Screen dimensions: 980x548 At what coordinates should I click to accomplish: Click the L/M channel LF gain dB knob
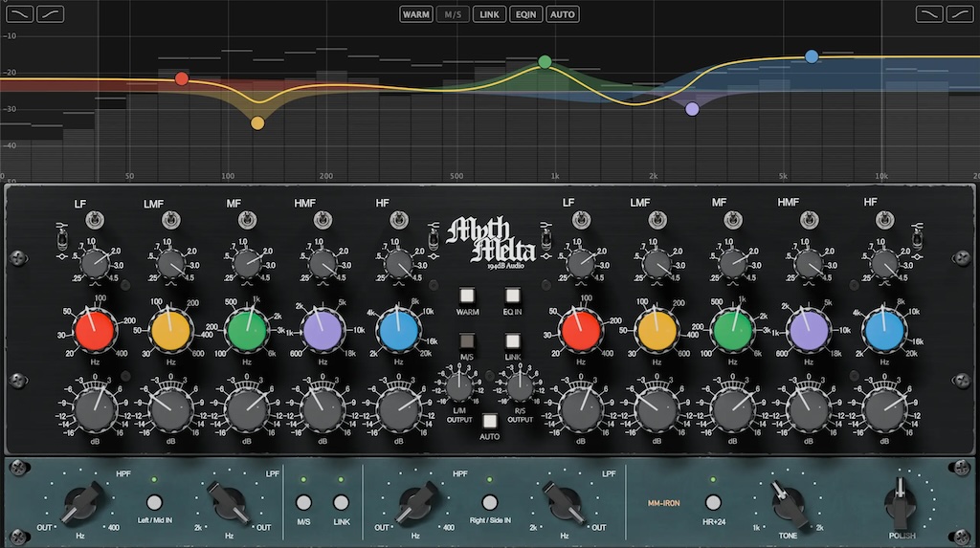coord(95,410)
